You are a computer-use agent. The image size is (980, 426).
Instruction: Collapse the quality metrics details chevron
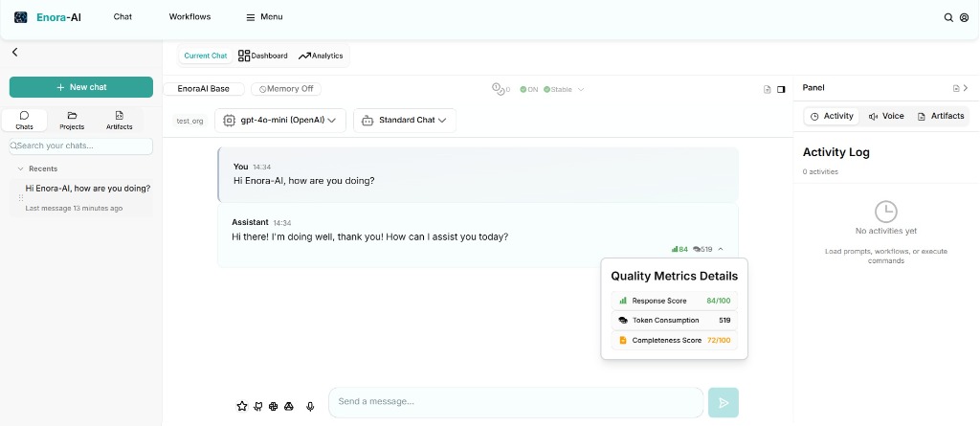(x=721, y=249)
